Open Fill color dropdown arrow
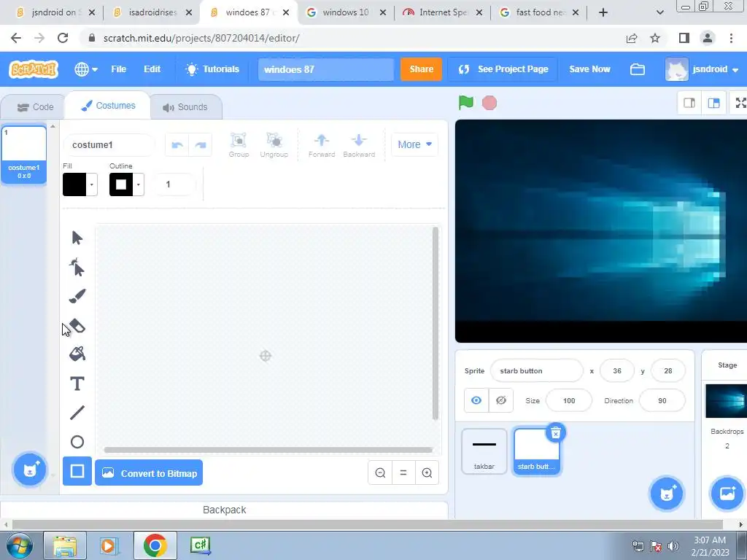The height and width of the screenshot is (560, 747). coord(92,184)
